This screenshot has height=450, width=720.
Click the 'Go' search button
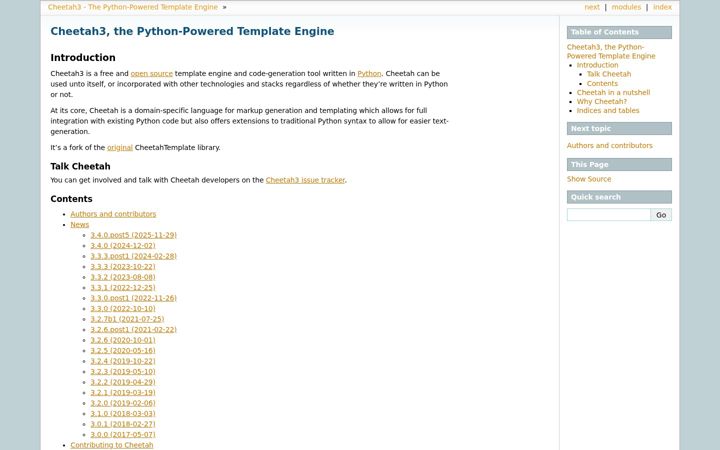tap(661, 215)
